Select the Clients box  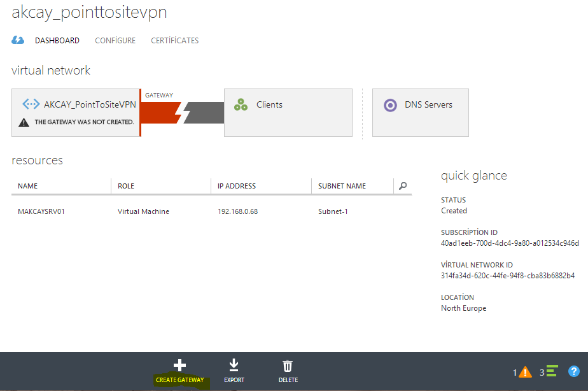(x=288, y=113)
